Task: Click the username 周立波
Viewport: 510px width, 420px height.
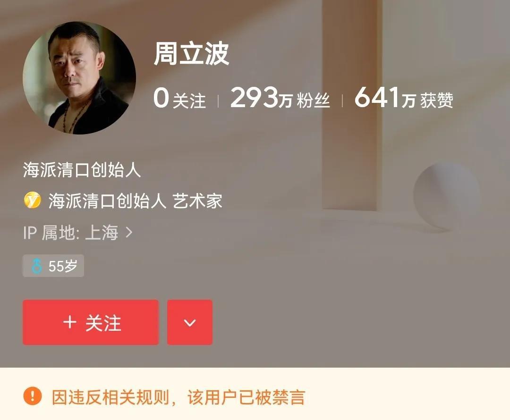Action: [x=191, y=54]
